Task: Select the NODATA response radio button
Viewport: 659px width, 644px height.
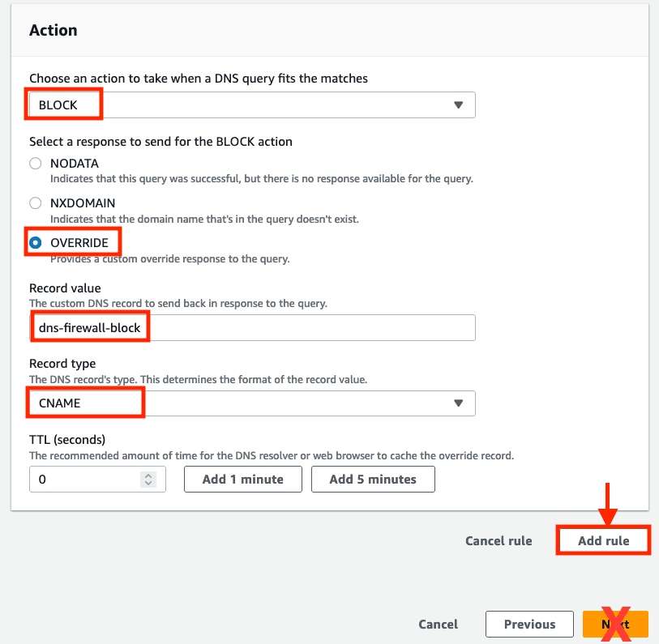Action: (x=36, y=163)
